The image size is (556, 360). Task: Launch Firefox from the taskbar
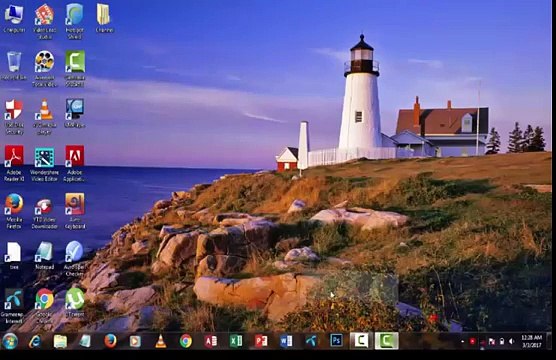point(110,341)
